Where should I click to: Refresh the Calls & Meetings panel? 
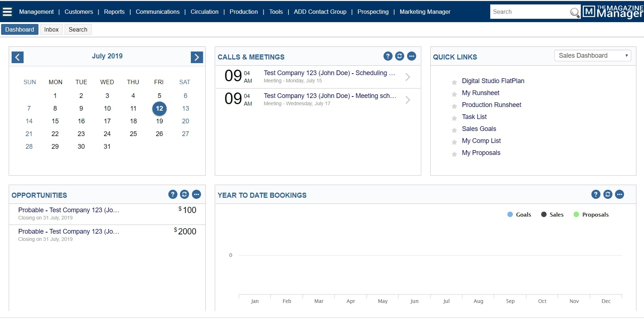399,56
